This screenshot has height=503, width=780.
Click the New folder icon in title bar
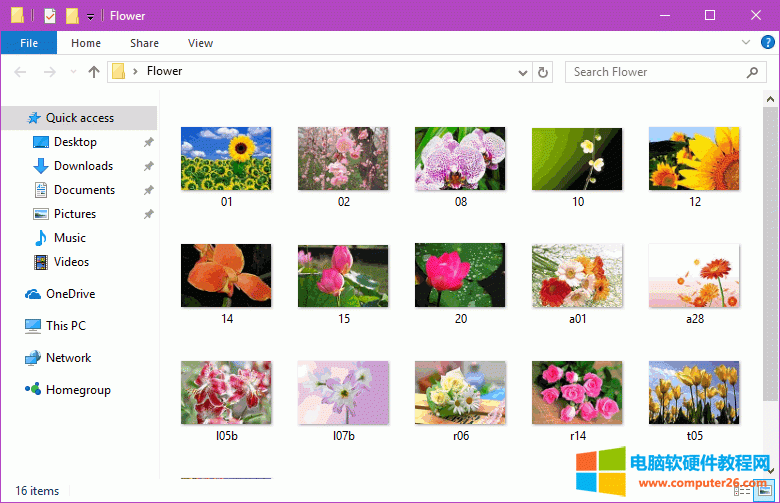[72, 15]
